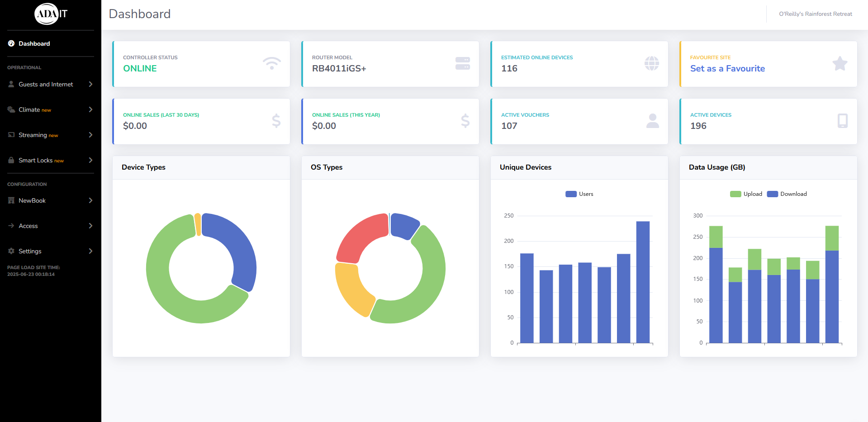Expand the Streaming menu chevron

pyautogui.click(x=90, y=135)
